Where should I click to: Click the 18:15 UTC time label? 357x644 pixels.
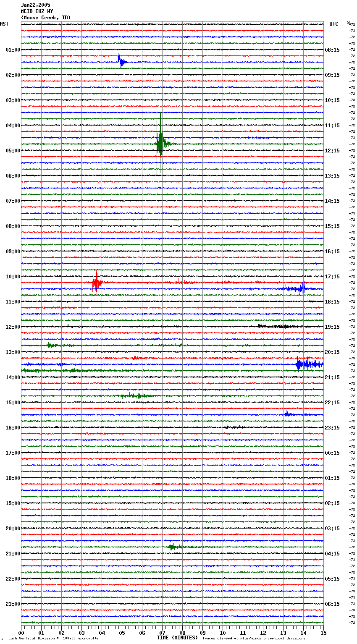[x=332, y=302]
